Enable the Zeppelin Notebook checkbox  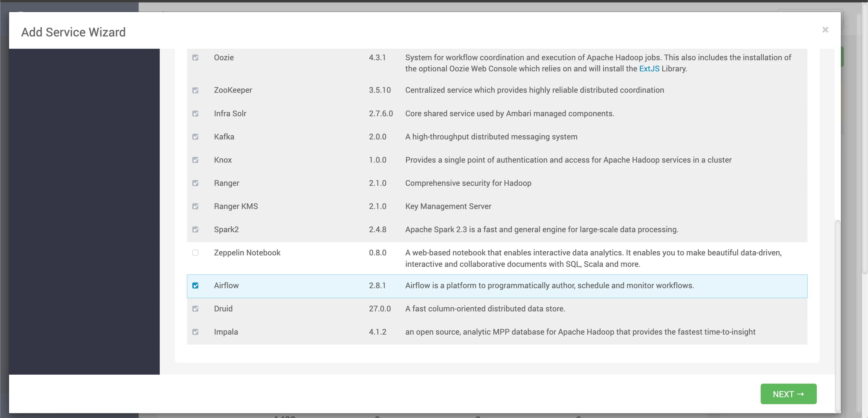[195, 253]
